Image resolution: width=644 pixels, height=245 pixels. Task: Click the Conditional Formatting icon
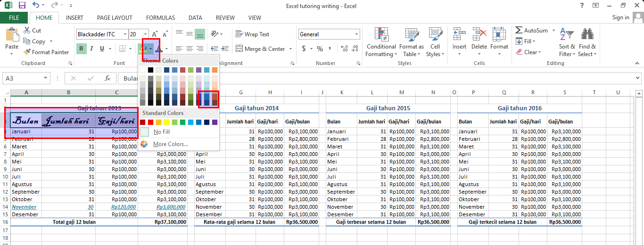pos(381,34)
